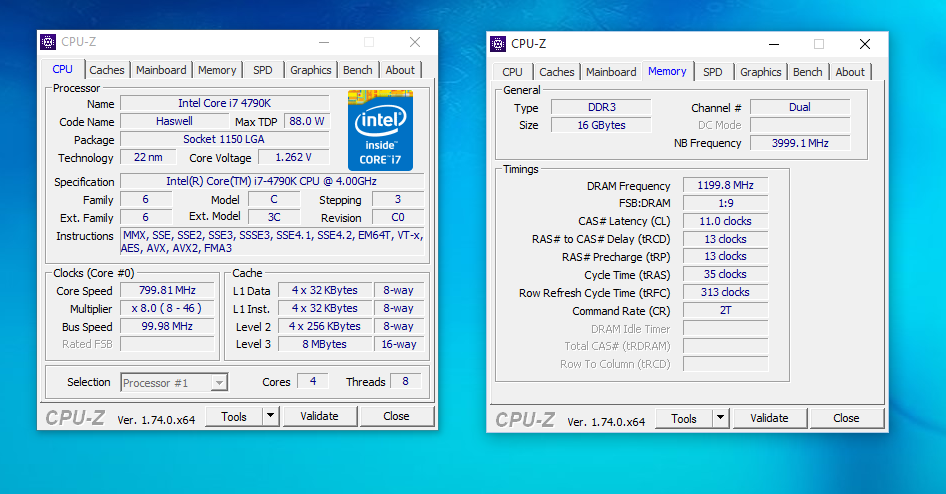Click the NB Frequency value 3999.1 MHz
This screenshot has width=946, height=494.
pos(800,144)
